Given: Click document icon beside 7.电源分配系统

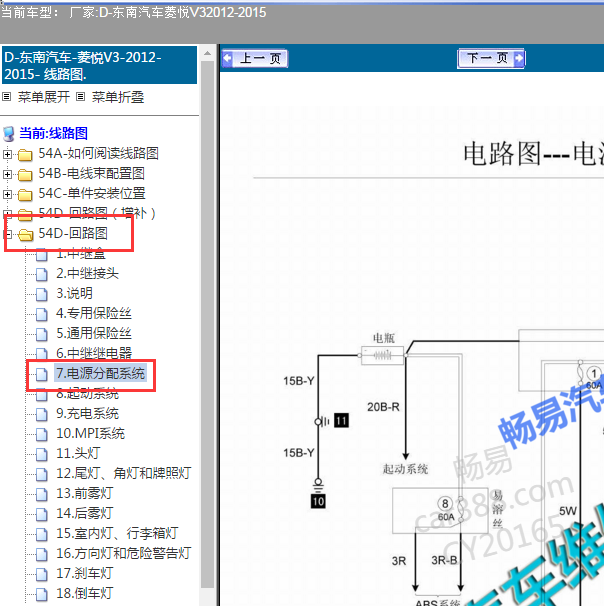Looking at the screenshot, I should [x=41, y=374].
